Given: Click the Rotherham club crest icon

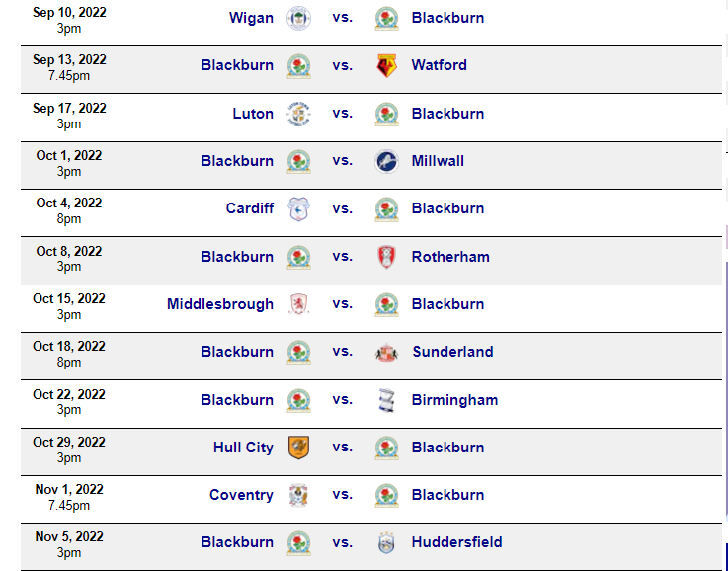Looking at the screenshot, I should tap(386, 257).
